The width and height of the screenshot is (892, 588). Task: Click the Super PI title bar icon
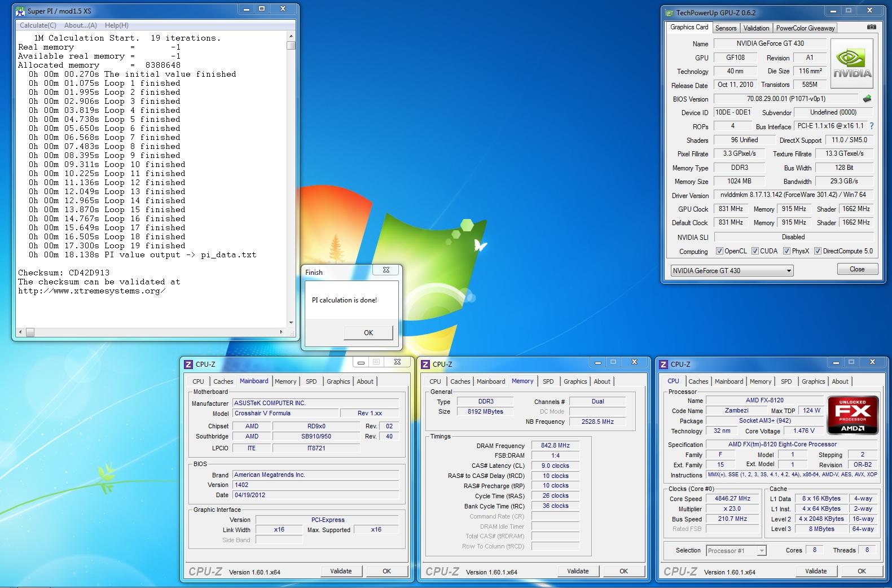[x=20, y=10]
